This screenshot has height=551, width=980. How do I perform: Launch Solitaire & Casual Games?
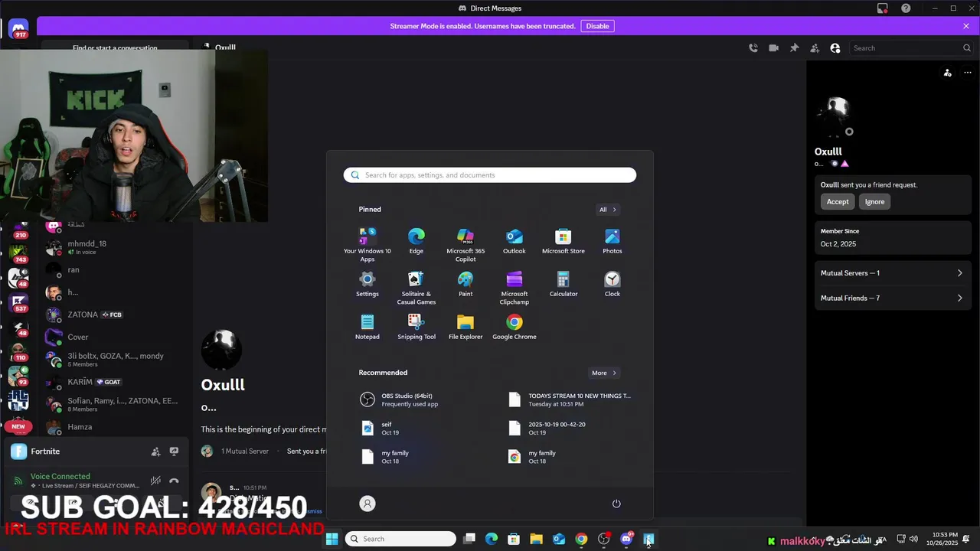tap(416, 288)
